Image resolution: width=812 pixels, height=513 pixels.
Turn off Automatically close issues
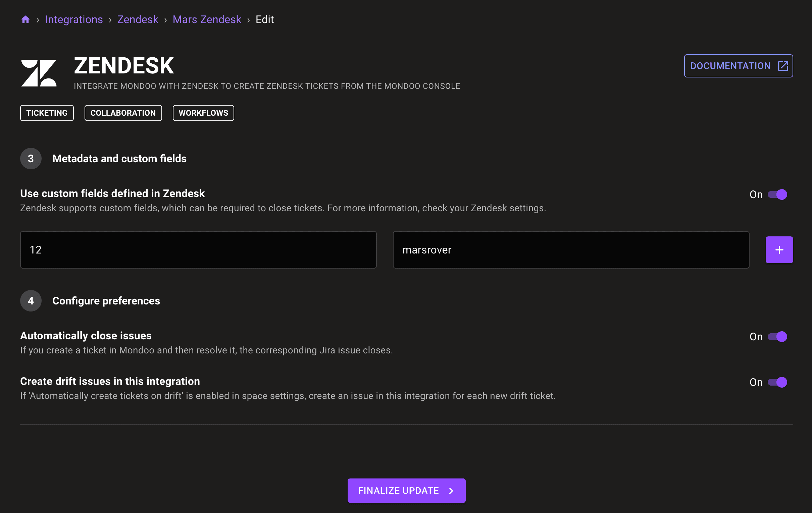pos(777,336)
